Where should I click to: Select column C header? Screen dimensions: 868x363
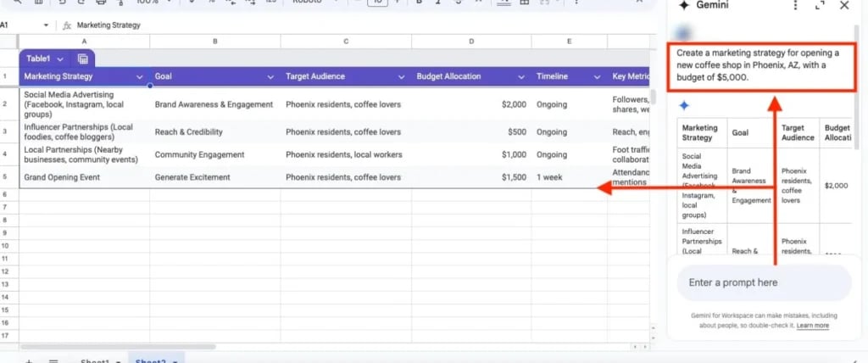pyautogui.click(x=346, y=42)
